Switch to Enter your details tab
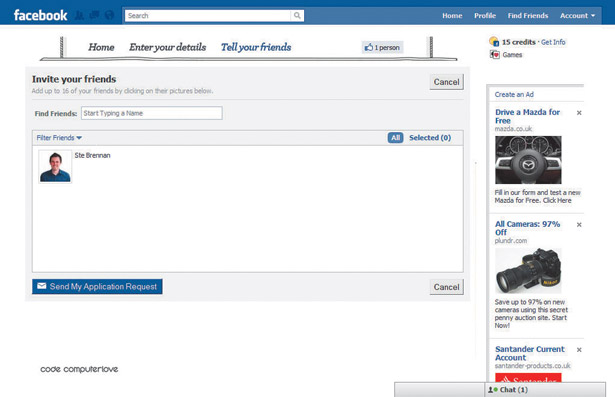The height and width of the screenshot is (397, 615). click(x=167, y=47)
